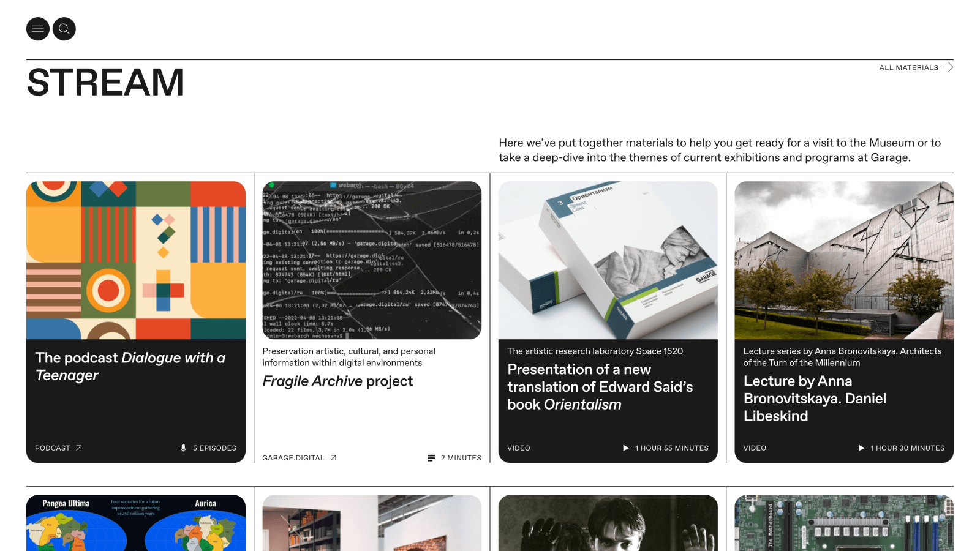Click the All Materials arrow icon
This screenshot has width=980, height=551.
(948, 67)
